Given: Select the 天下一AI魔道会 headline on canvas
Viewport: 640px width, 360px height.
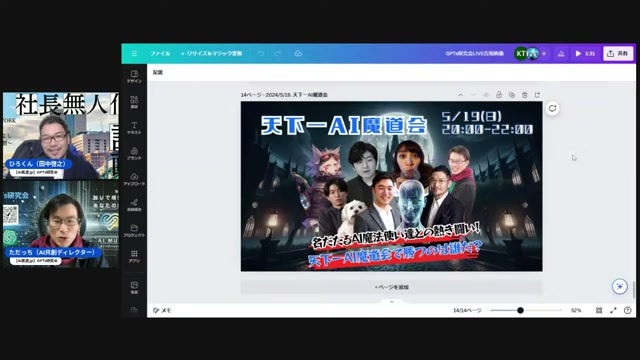Looking at the screenshot, I should click(x=343, y=125).
